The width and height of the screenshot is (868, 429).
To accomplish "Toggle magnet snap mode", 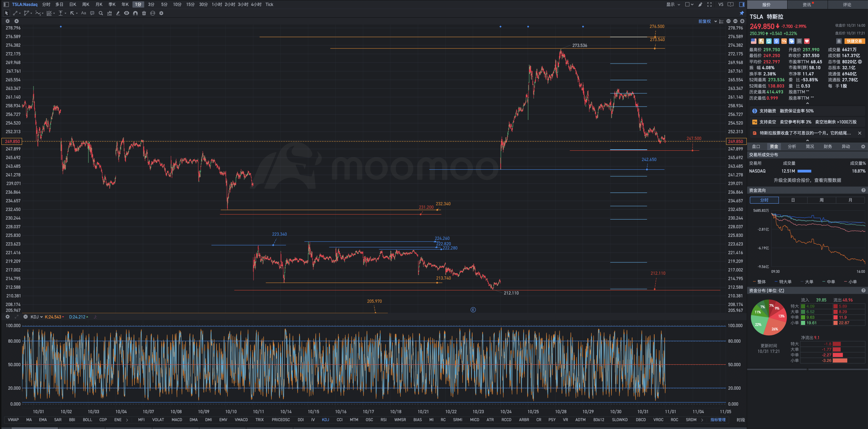I will coord(135,13).
